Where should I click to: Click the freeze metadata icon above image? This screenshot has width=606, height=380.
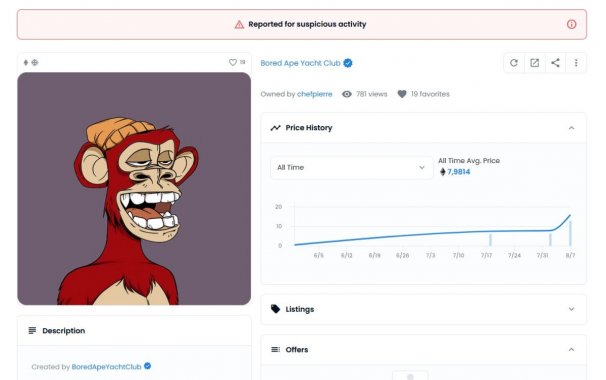[x=35, y=63]
